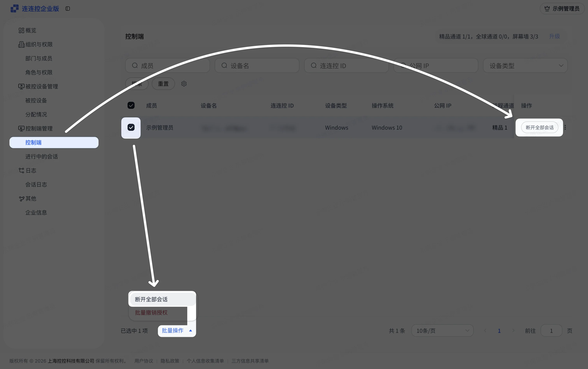
Task: Click the 重置 button
Action: (163, 84)
